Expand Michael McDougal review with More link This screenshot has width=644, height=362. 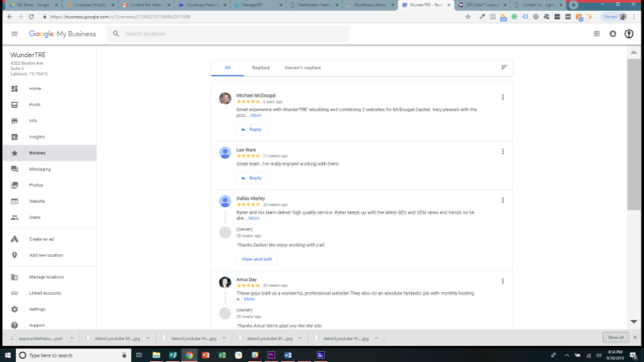point(256,115)
